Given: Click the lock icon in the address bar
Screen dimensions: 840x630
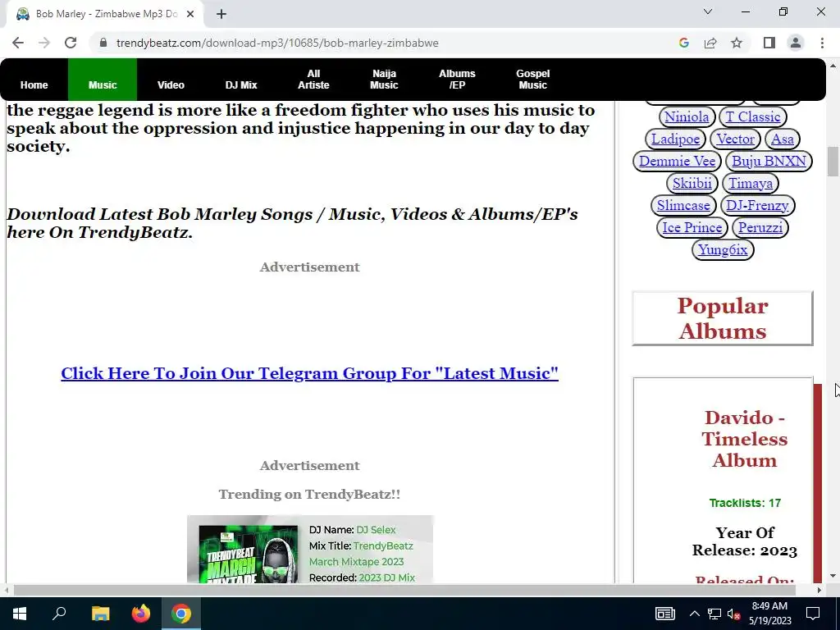Looking at the screenshot, I should click(103, 43).
